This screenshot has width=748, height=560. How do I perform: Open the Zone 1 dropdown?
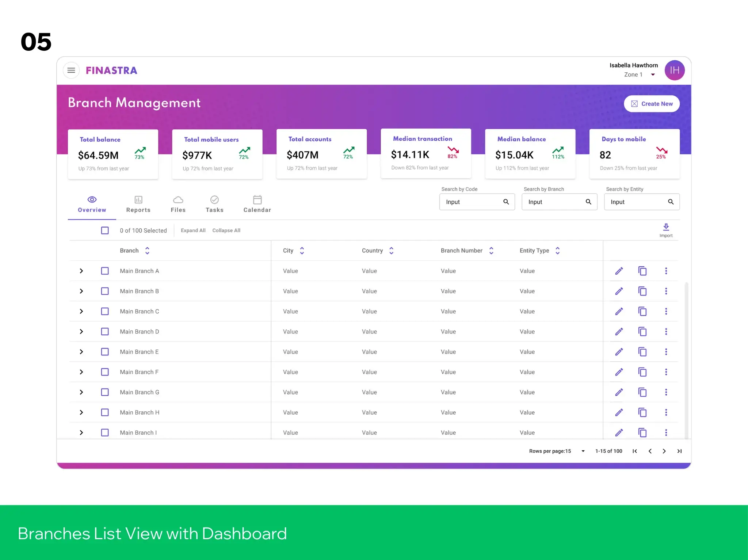click(653, 75)
